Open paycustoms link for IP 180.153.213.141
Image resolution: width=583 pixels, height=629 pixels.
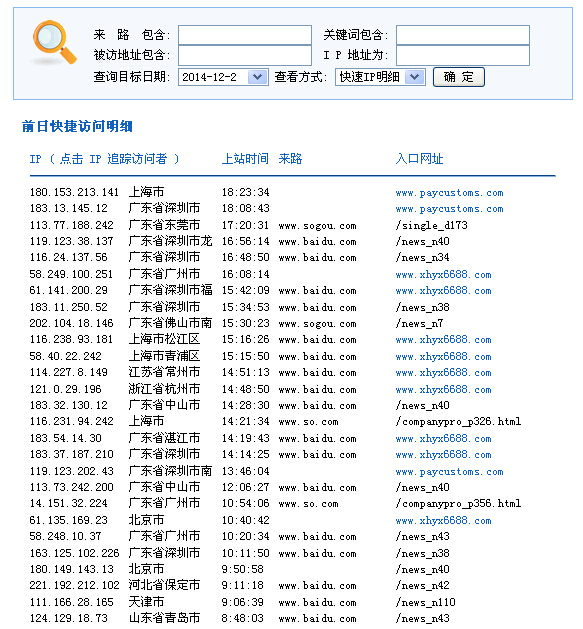coord(449,193)
